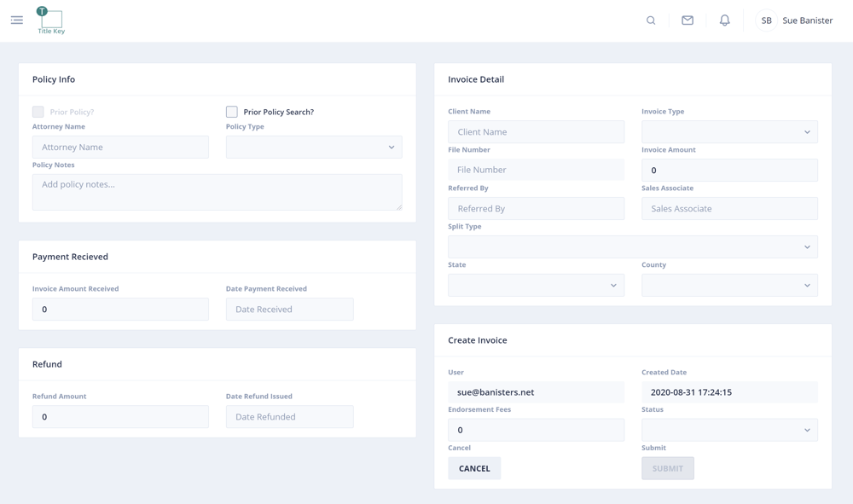853x504 pixels.
Task: Open the County dropdown
Action: coord(729,286)
